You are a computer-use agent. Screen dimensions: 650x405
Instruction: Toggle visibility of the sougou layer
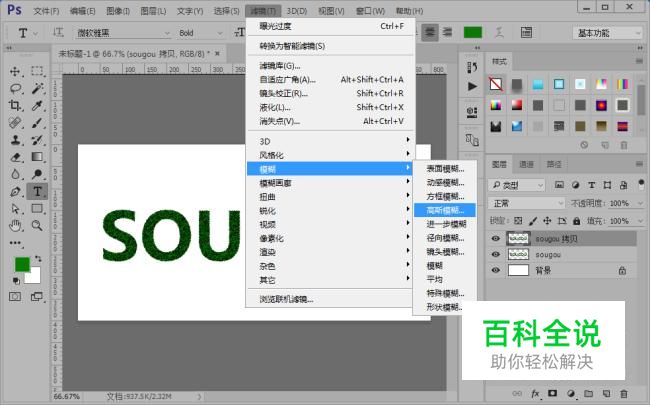coord(496,254)
